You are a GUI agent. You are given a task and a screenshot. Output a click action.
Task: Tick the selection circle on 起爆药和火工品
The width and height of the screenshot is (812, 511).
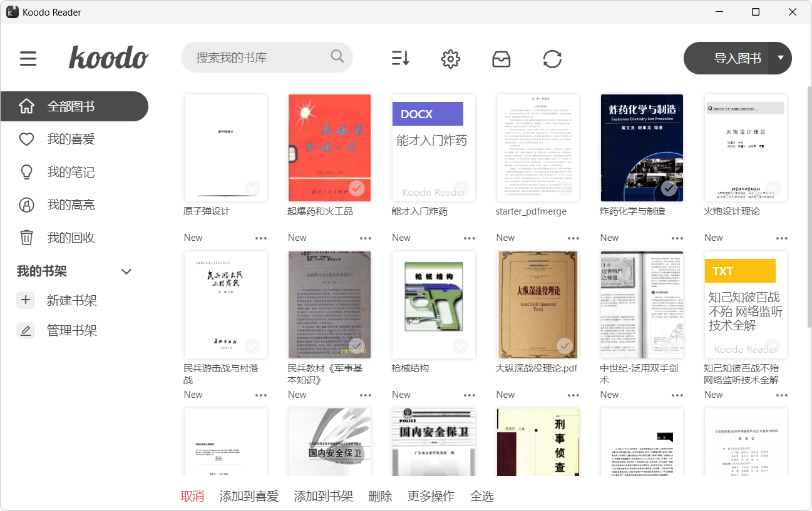pyautogui.click(x=357, y=188)
